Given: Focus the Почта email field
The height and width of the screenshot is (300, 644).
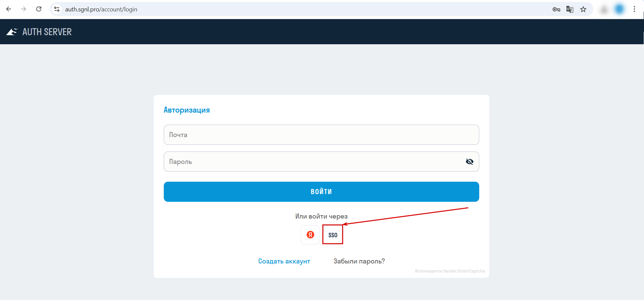Looking at the screenshot, I should click(x=321, y=135).
